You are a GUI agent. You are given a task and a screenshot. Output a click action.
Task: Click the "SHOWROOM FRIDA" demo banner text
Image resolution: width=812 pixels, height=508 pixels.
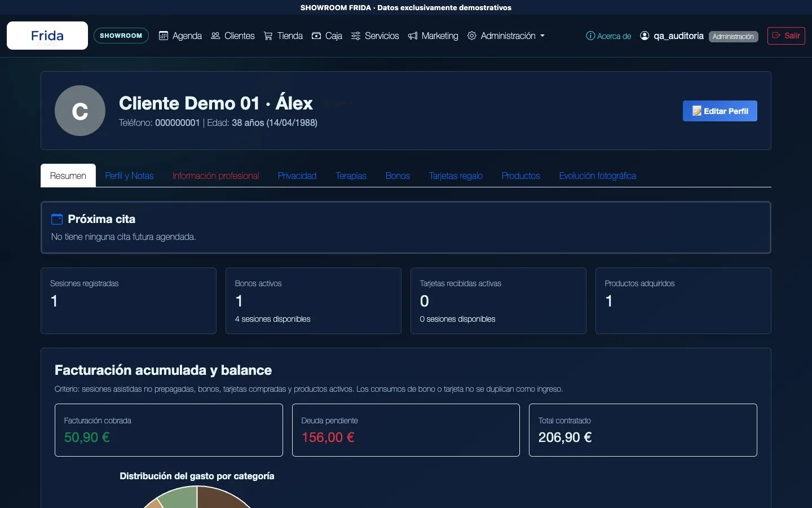point(406,7)
